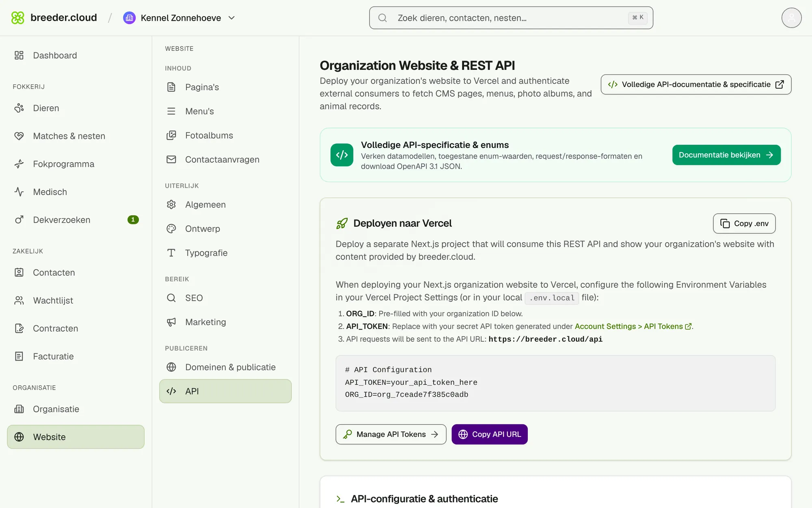Click the rocket icon beside Deployen naar Vercel
The image size is (812, 508).
pyautogui.click(x=342, y=224)
